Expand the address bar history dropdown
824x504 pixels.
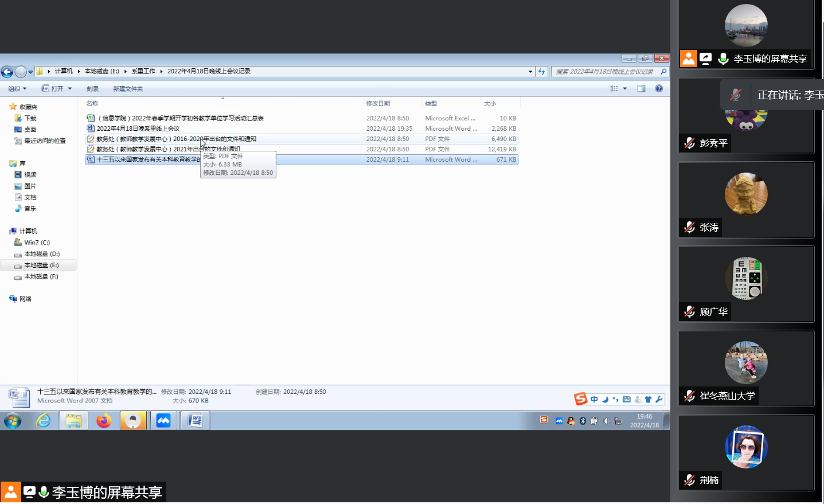click(x=530, y=72)
